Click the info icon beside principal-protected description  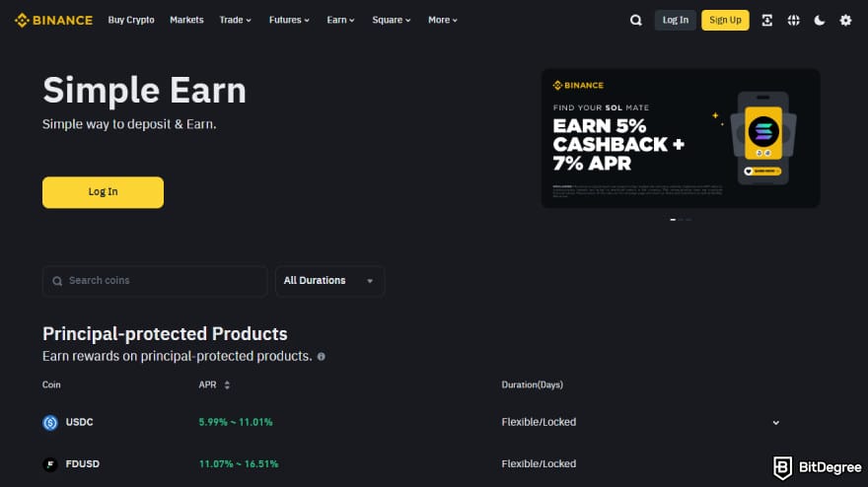(322, 357)
